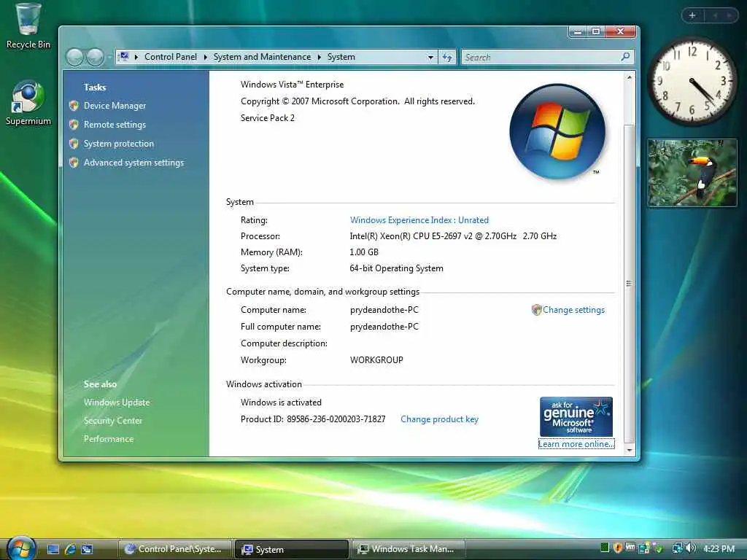Go forward with the Forward arrow button
Viewport: 747px width, 560px height.
click(x=96, y=57)
